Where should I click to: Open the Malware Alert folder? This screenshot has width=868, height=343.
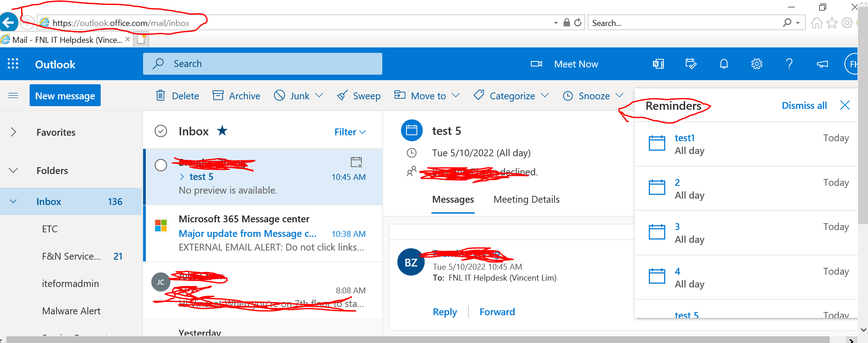(71, 311)
